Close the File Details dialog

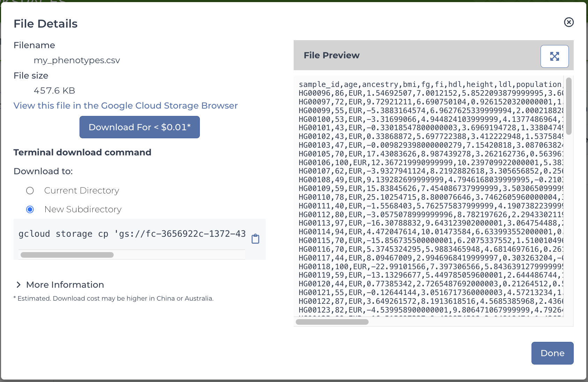point(569,22)
